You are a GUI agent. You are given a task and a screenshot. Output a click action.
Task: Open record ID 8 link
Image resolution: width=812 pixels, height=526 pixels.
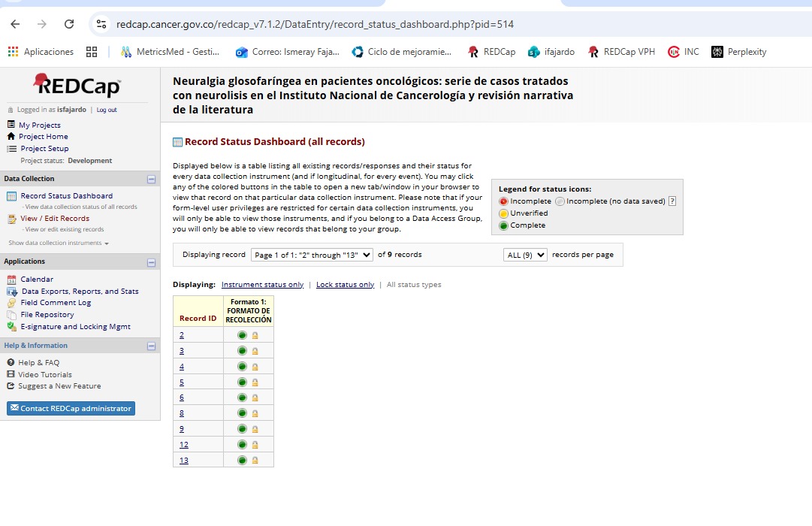click(182, 413)
